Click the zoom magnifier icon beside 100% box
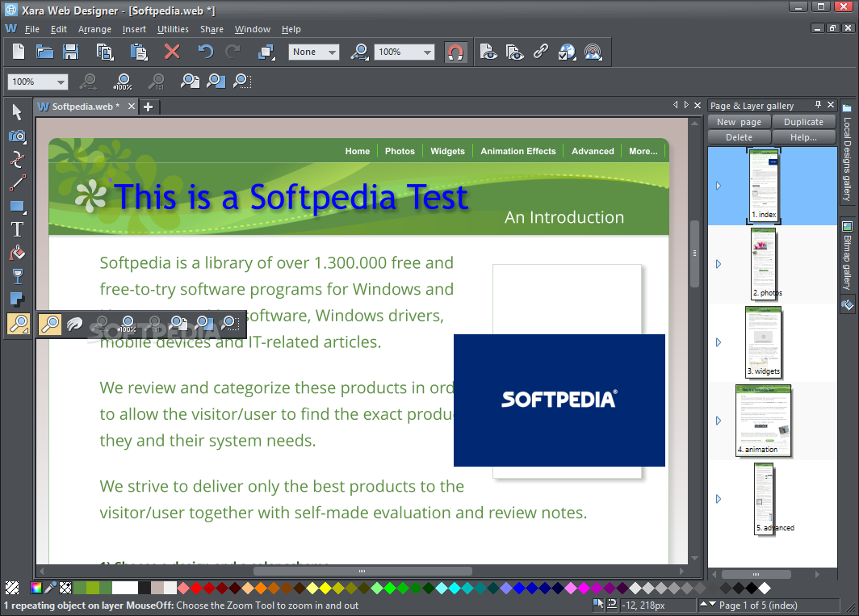The width and height of the screenshot is (859, 616). pos(360,52)
